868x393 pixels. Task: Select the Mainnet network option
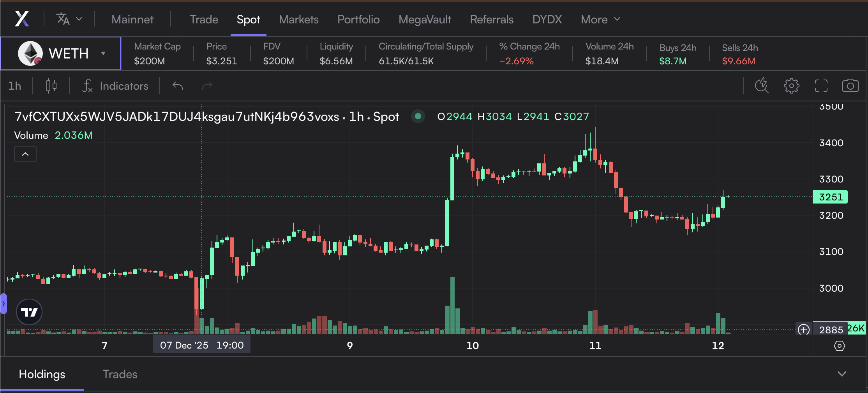[x=132, y=19]
